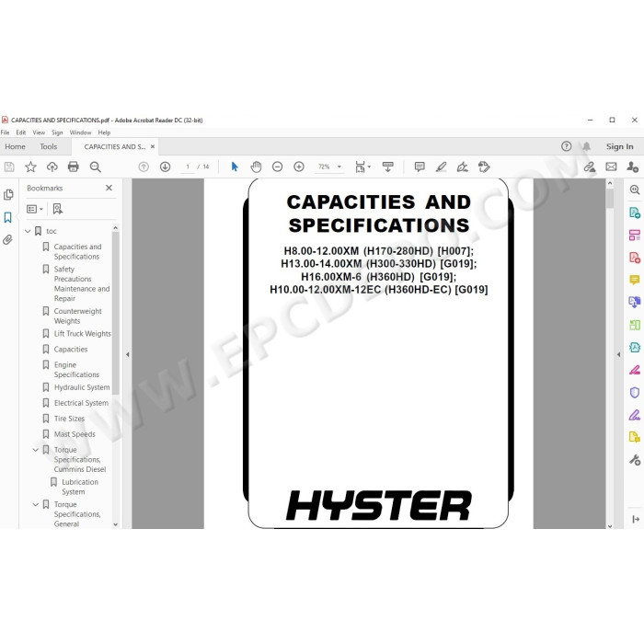Open the find text magnifier
The width and height of the screenshot is (644, 644).
click(96, 167)
